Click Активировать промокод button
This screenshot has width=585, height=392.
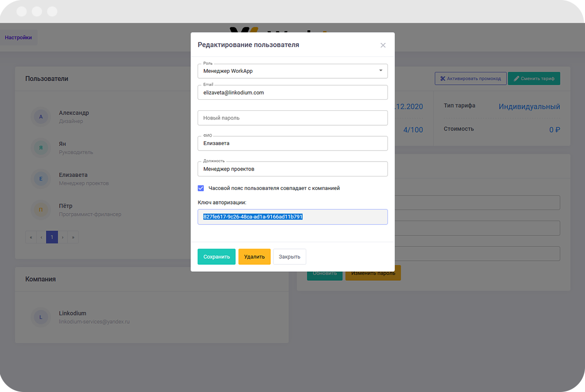(x=470, y=78)
